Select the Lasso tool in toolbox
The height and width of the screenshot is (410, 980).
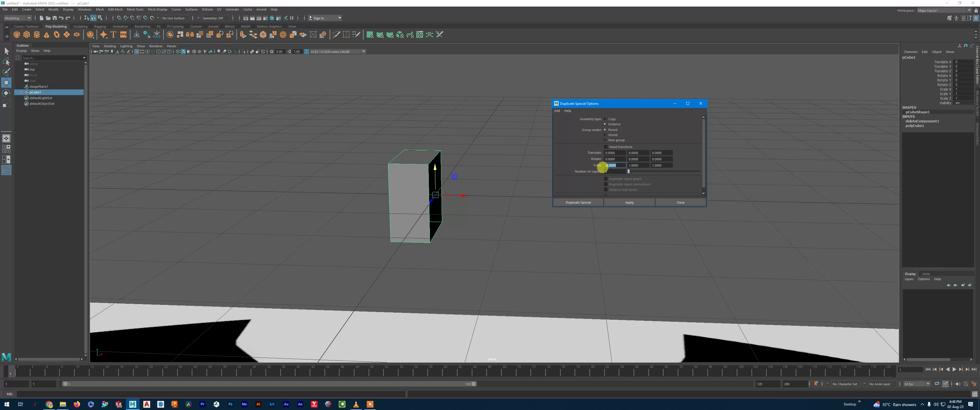pos(6,61)
